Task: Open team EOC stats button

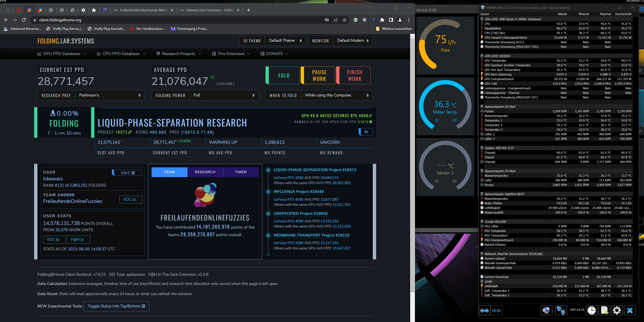Action: tap(131, 199)
